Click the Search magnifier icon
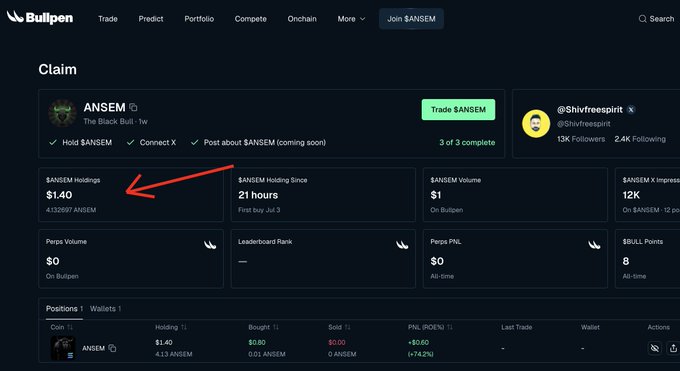Screen dimensions: 680x371 [x=642, y=19]
